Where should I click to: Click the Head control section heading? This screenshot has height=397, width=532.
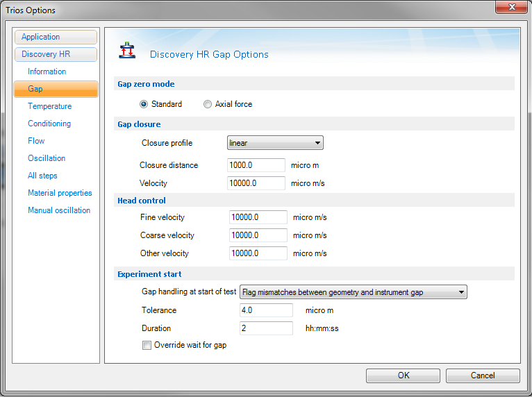click(142, 201)
